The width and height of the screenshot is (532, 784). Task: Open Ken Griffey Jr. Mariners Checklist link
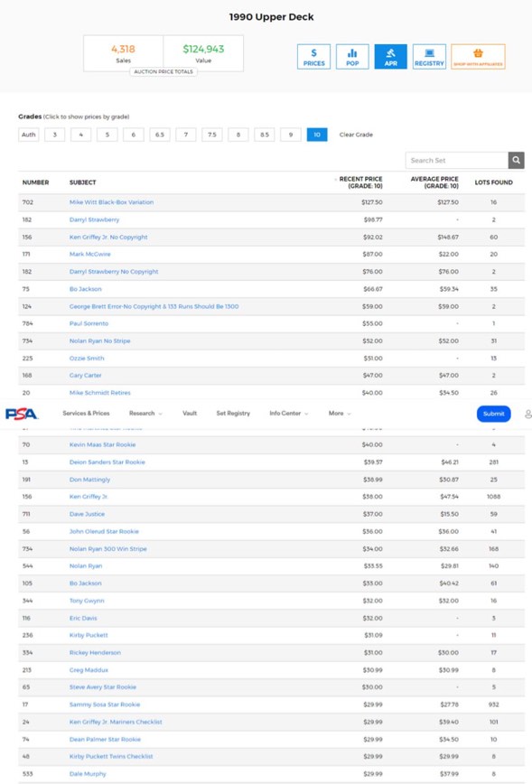(x=116, y=722)
